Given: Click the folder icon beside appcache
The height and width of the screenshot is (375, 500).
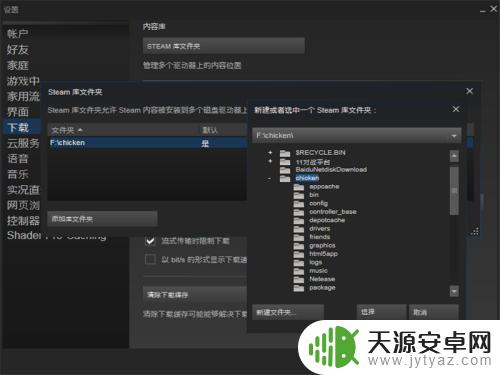Looking at the screenshot, I should pyautogui.click(x=299, y=187).
